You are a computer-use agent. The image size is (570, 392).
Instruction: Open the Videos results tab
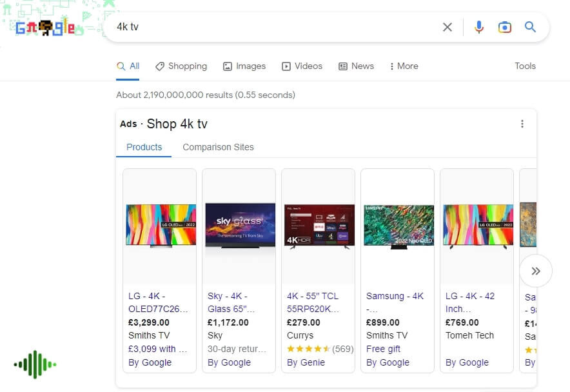point(302,66)
